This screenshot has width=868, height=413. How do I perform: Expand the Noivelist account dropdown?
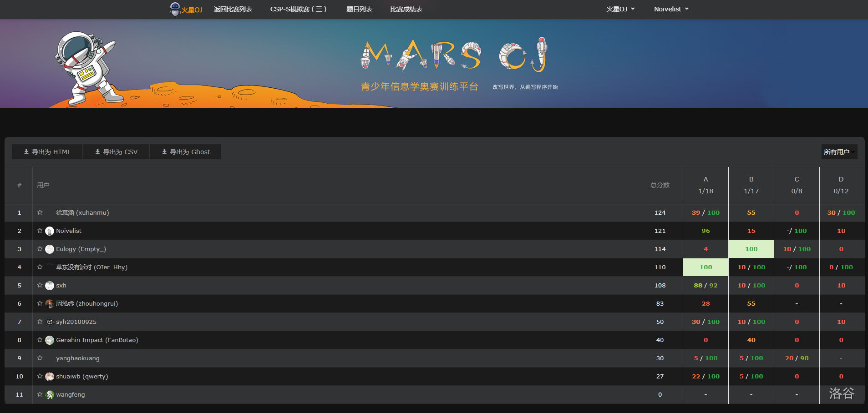click(x=671, y=9)
